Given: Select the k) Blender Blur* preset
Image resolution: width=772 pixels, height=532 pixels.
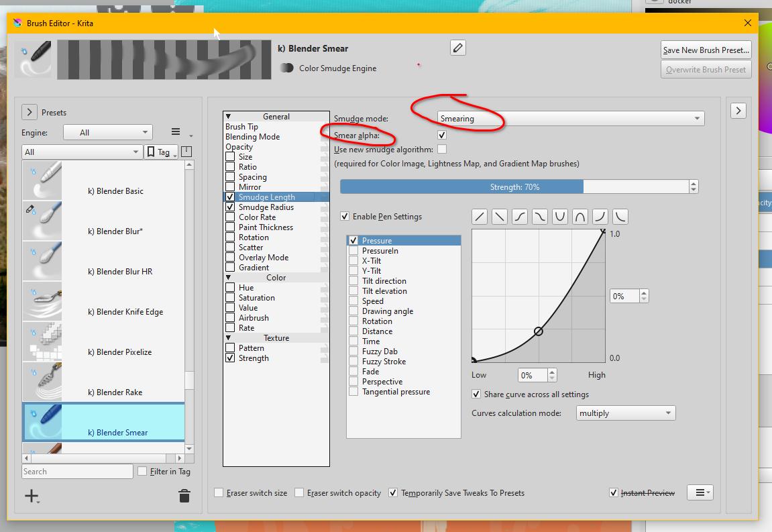Looking at the screenshot, I should click(103, 221).
